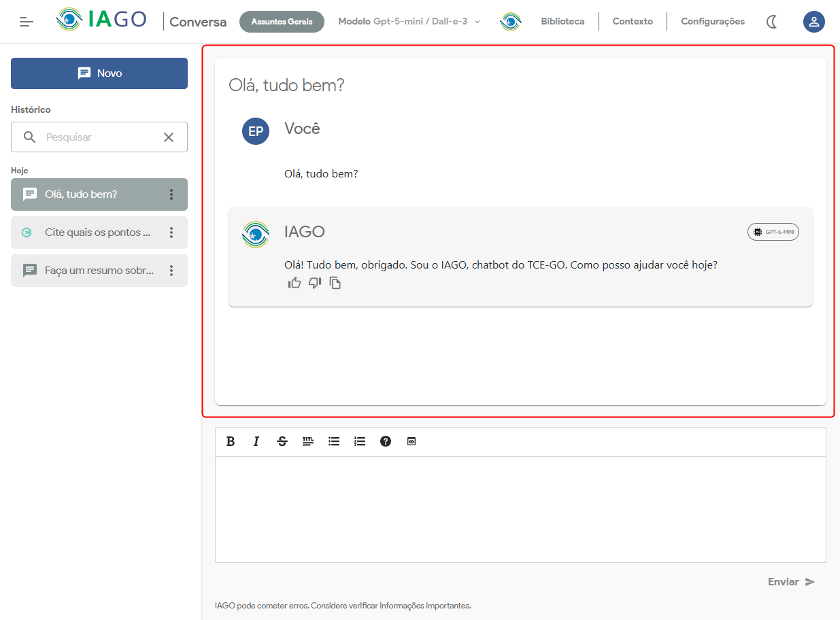Open options menu for 'Cite quais os pontos' chat
Image resolution: width=840 pixels, height=620 pixels.
tap(171, 232)
